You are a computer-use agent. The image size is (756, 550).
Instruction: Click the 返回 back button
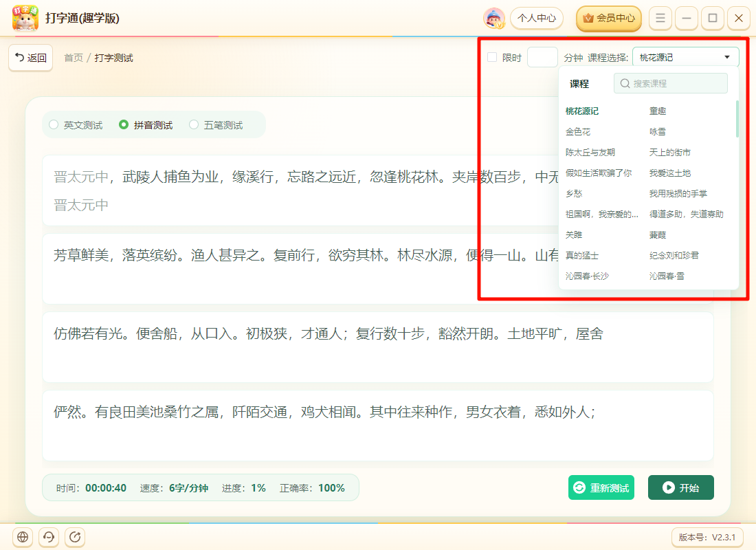tap(30, 58)
